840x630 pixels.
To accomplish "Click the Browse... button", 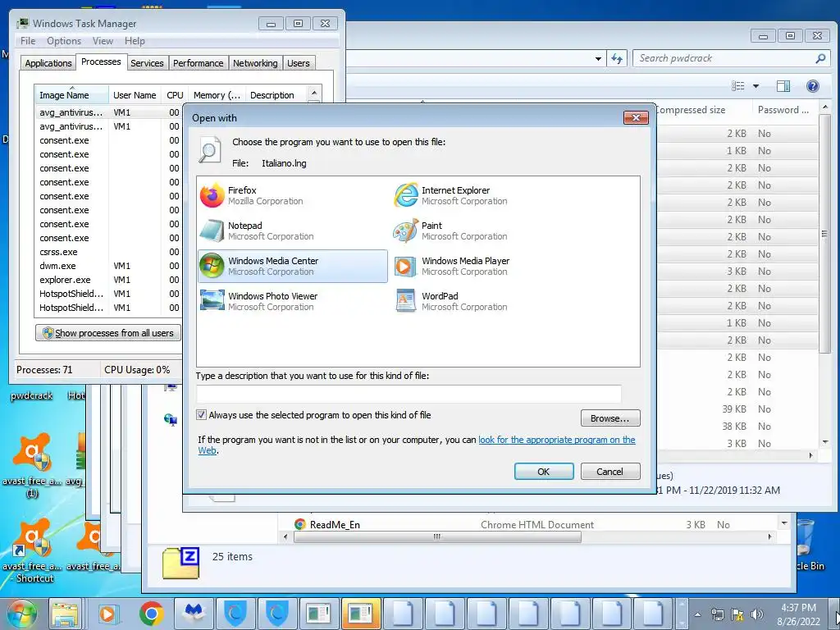I will pyautogui.click(x=610, y=418).
